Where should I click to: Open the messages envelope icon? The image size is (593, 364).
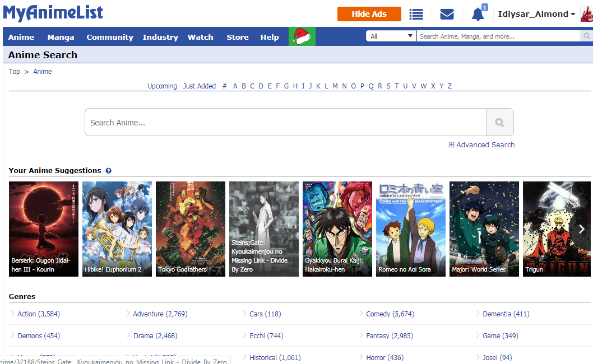coord(447,15)
